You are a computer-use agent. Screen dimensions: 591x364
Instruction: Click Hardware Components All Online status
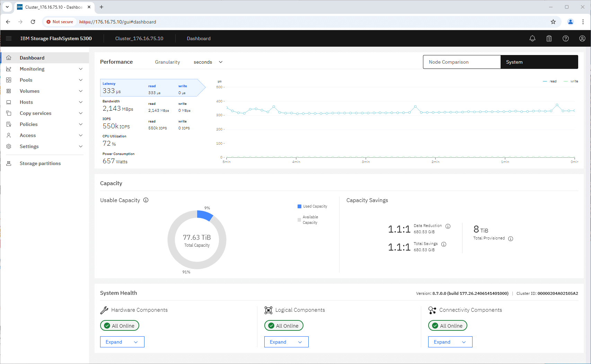point(120,326)
